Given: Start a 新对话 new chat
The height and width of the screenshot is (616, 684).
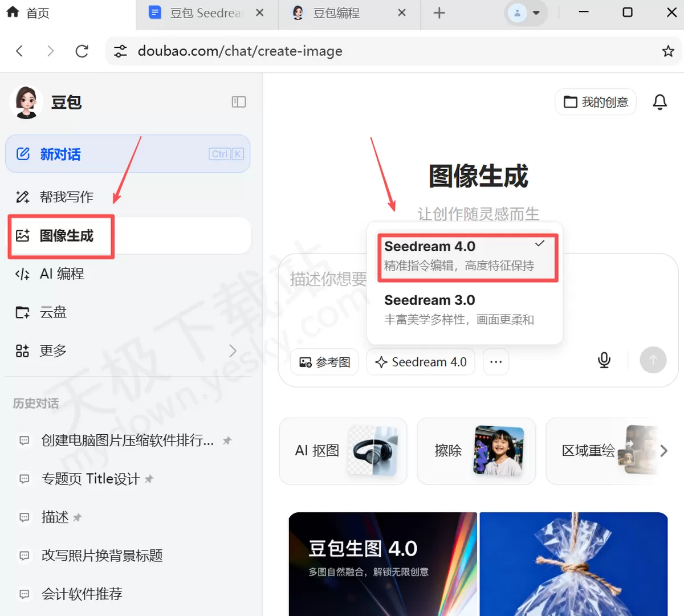Looking at the screenshot, I should click(x=128, y=154).
